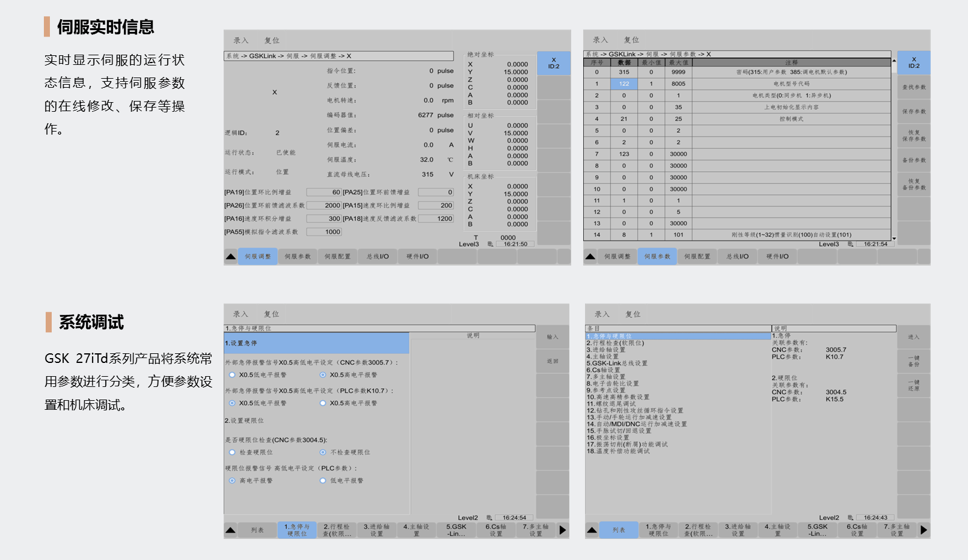Viewport: 968px width, 560px height.
Task: Click up-arrow icon in debugging item list screen
Action: coord(592,530)
